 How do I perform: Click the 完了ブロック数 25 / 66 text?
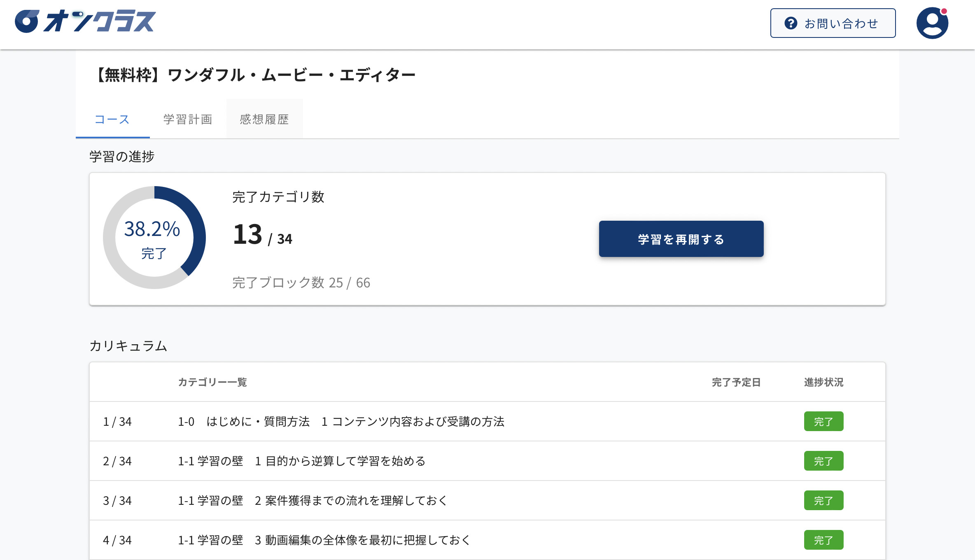(301, 282)
